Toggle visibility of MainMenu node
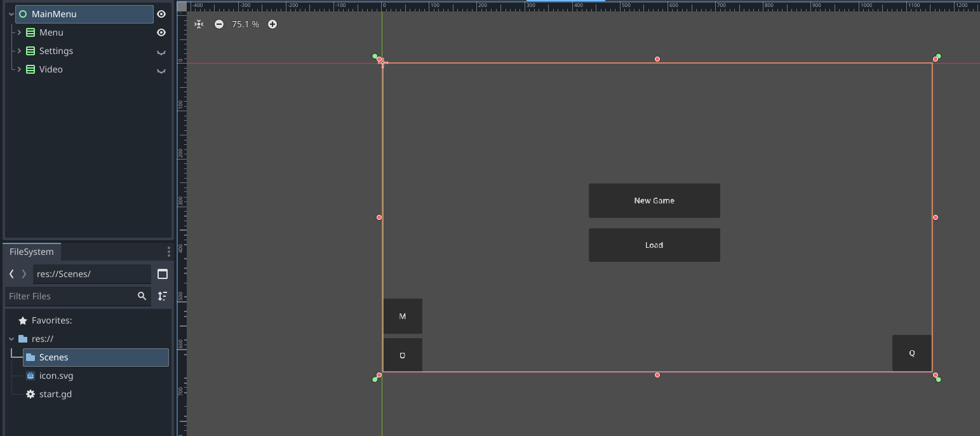 coord(161,14)
